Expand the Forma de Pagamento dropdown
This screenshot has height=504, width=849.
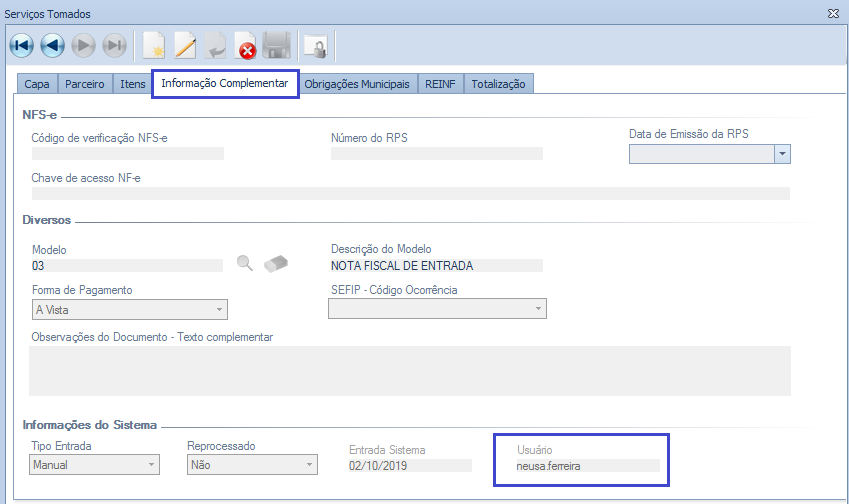[220, 310]
